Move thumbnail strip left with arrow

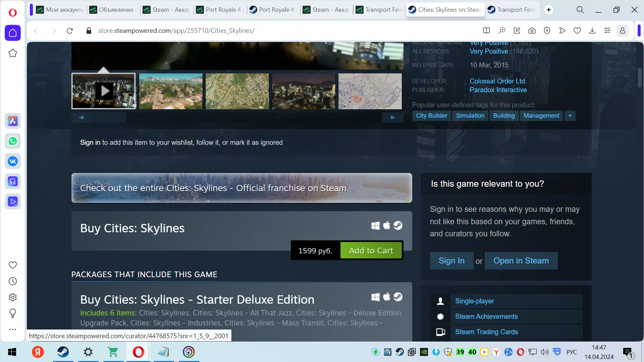[81, 117]
